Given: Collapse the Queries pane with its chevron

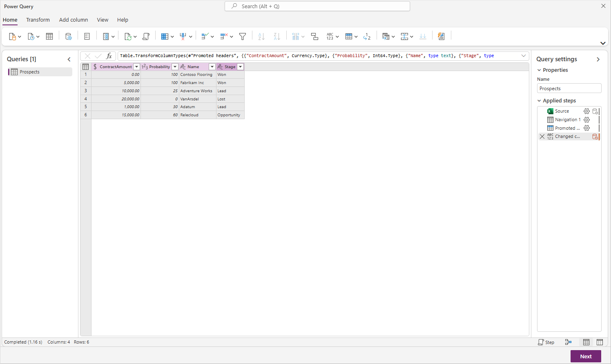Looking at the screenshot, I should click(x=69, y=59).
